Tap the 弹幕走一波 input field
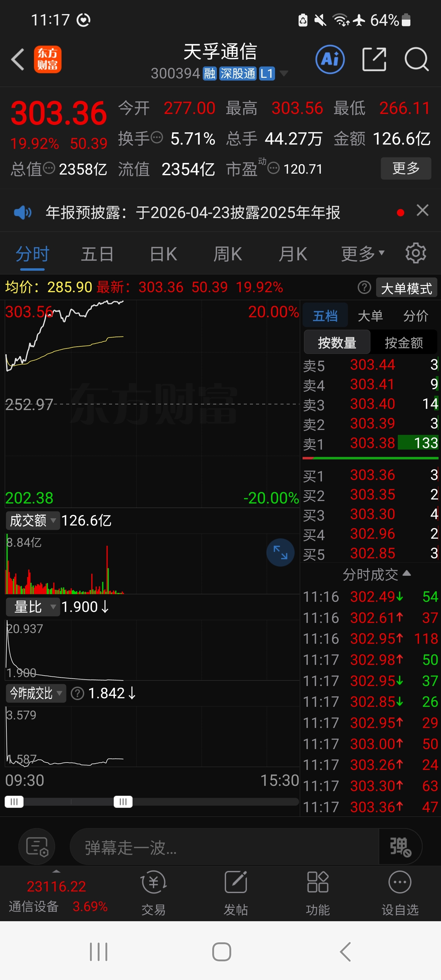The height and width of the screenshot is (980, 441). click(224, 846)
